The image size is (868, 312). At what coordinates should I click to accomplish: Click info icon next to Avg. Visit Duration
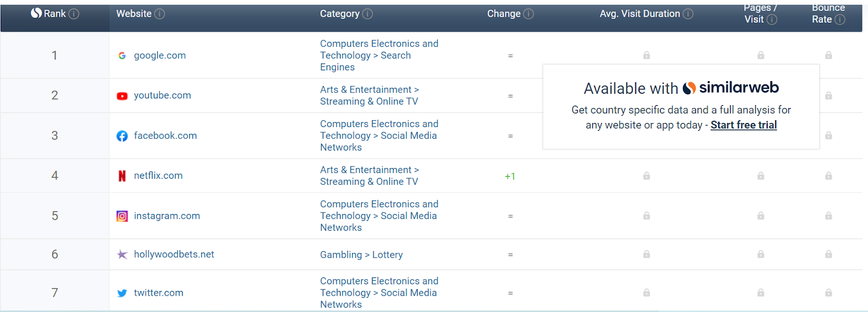coord(688,14)
